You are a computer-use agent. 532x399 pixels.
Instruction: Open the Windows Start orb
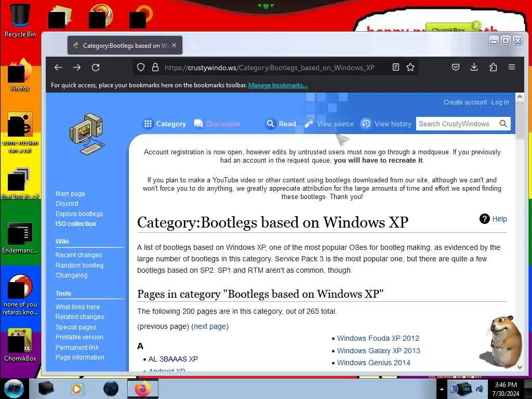tap(14, 389)
